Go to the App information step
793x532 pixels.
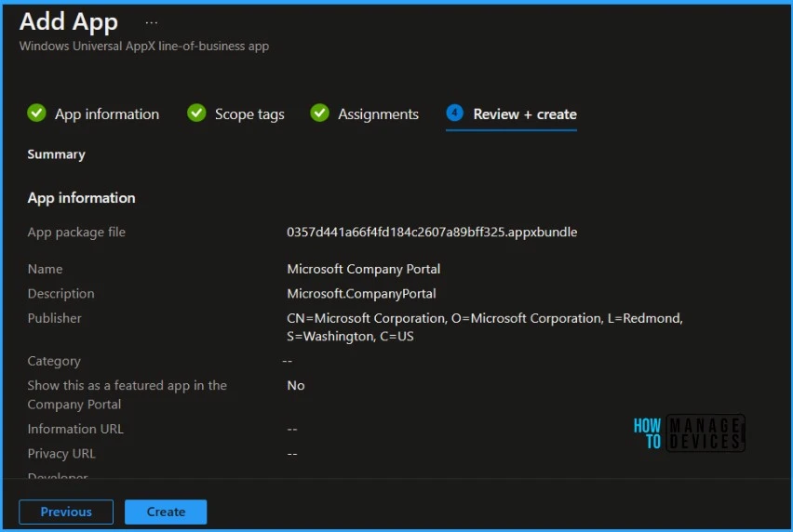(107, 114)
